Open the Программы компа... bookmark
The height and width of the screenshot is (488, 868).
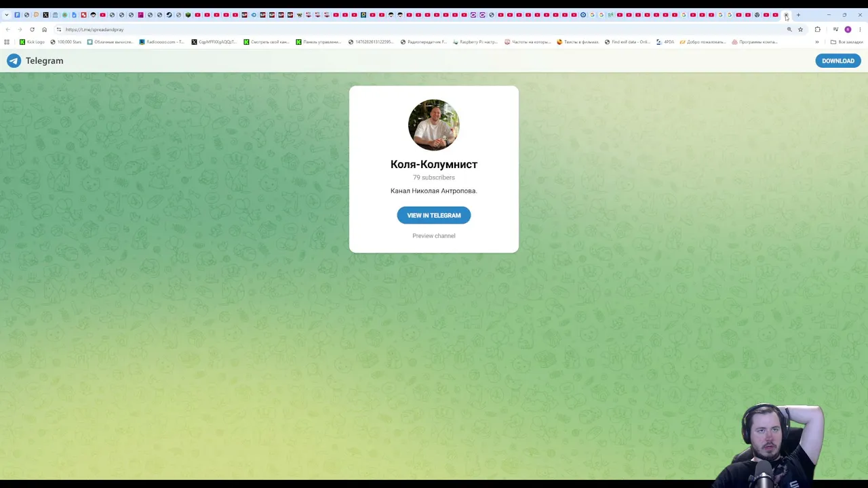[754, 42]
